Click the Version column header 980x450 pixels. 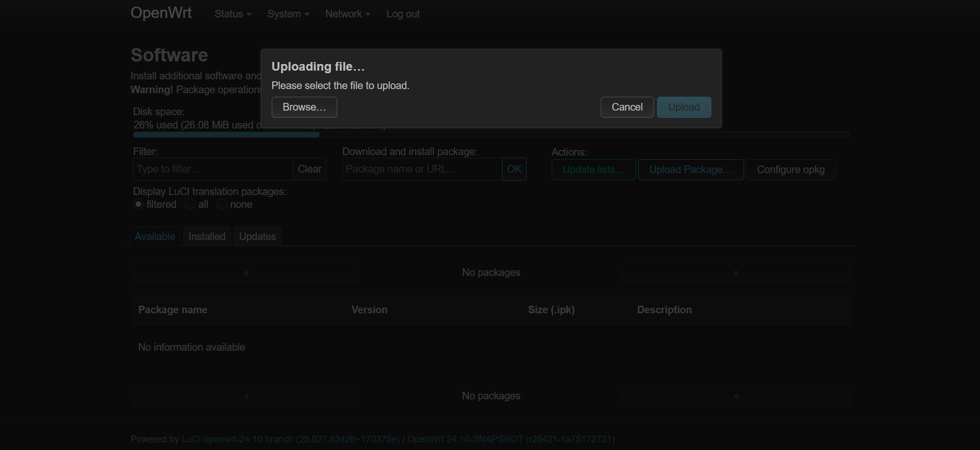point(369,310)
